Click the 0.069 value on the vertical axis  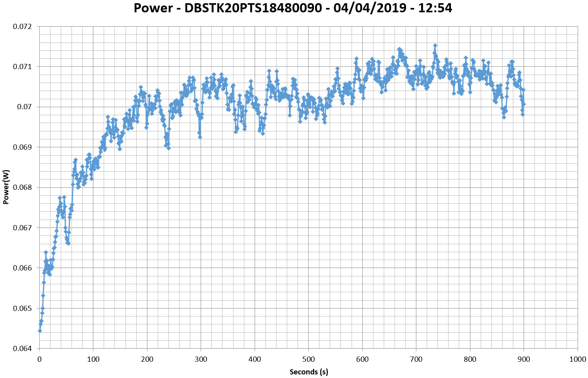[x=23, y=147]
